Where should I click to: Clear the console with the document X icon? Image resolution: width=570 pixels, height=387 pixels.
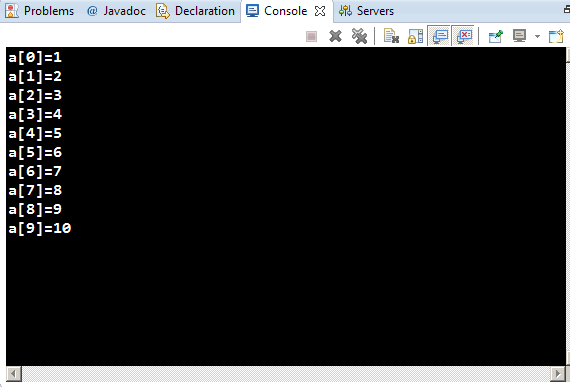[x=391, y=36]
